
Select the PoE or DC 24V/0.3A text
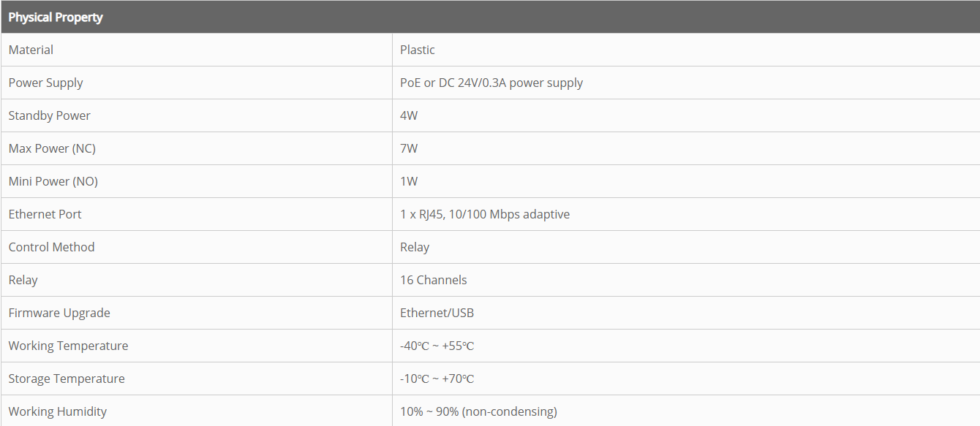pyautogui.click(x=491, y=83)
